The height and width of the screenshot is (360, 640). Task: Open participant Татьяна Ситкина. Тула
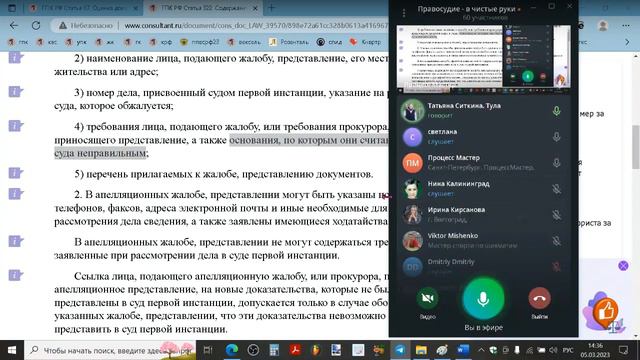coord(483,111)
